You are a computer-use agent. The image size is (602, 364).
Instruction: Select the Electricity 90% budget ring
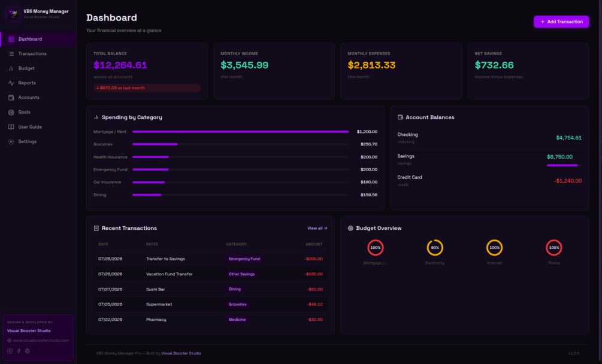pos(435,248)
